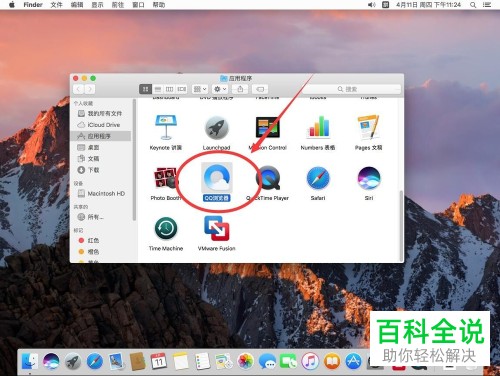
Task: Focus the Finder search field
Action: 351,89
